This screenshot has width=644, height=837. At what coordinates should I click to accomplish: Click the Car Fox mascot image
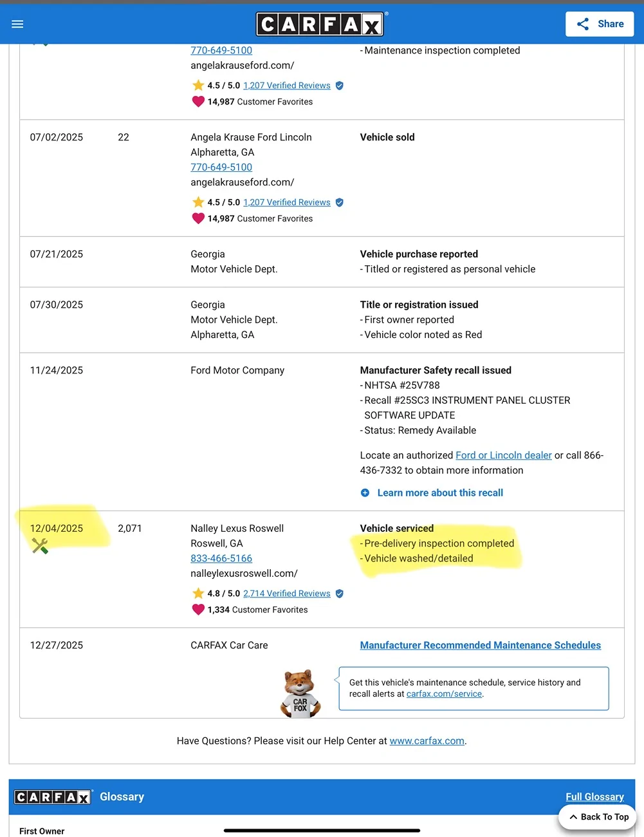point(300,693)
